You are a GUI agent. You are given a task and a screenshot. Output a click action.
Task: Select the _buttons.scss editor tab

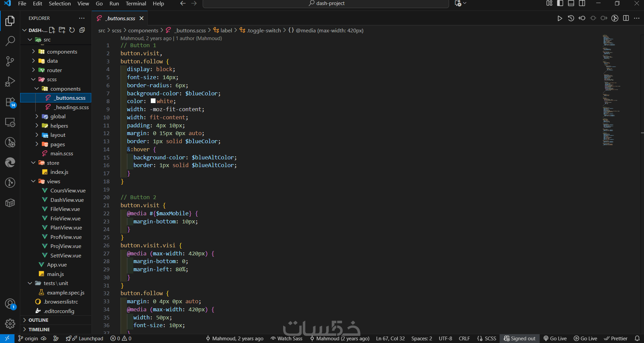click(121, 19)
